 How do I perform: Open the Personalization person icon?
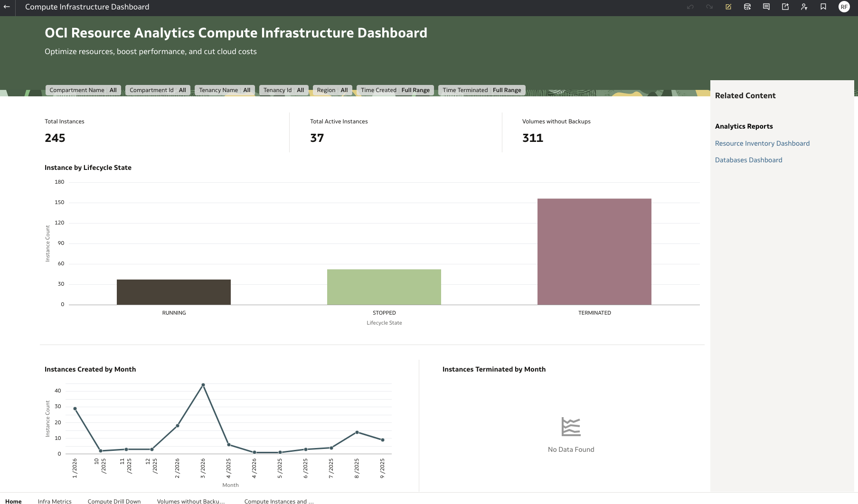[804, 7]
